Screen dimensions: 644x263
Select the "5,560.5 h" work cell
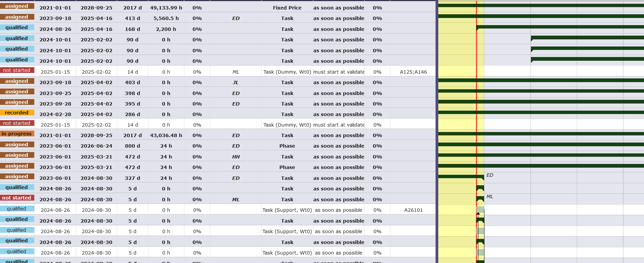click(x=166, y=18)
